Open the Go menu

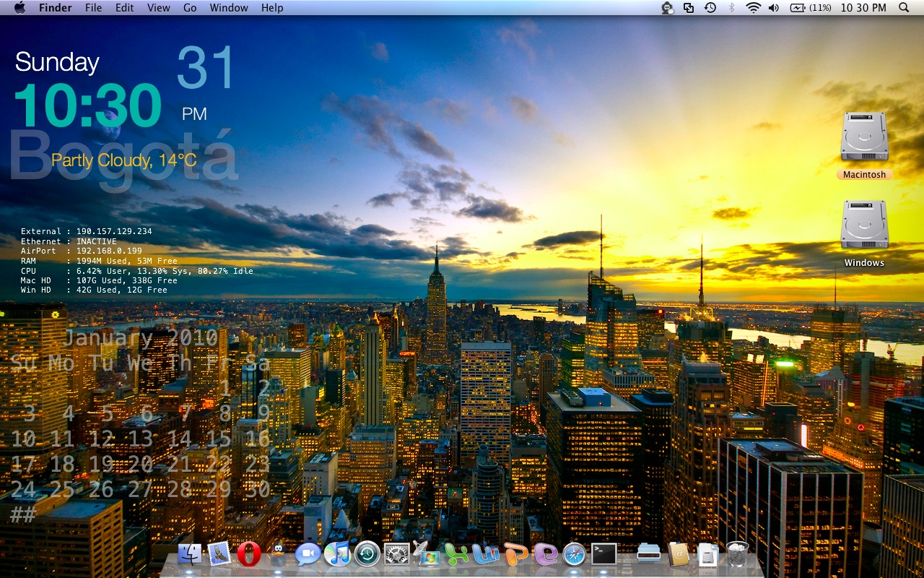tap(190, 7)
